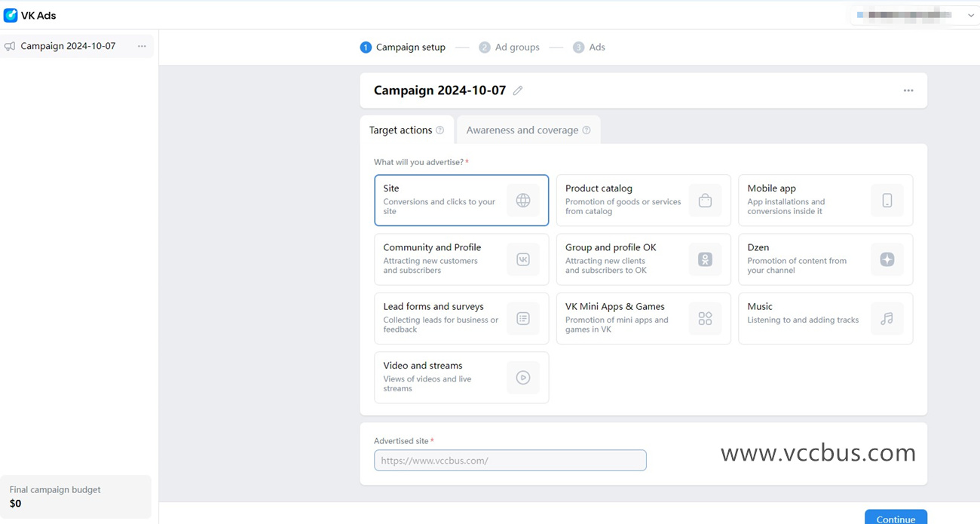Viewport: 980px width, 524px height.
Task: Click the music note icon
Action: click(x=887, y=318)
